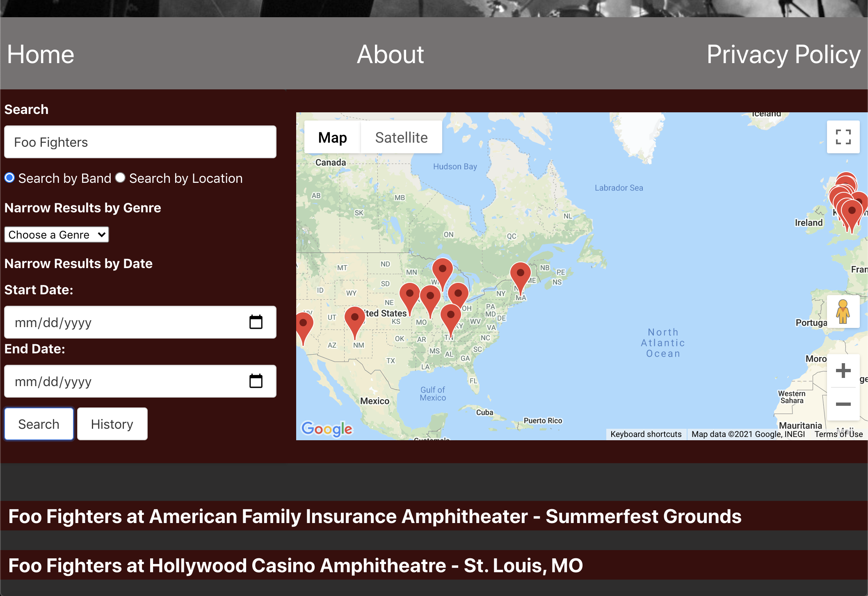Click the map zoom out minus
Screen dimensions: 868x596
click(x=843, y=404)
